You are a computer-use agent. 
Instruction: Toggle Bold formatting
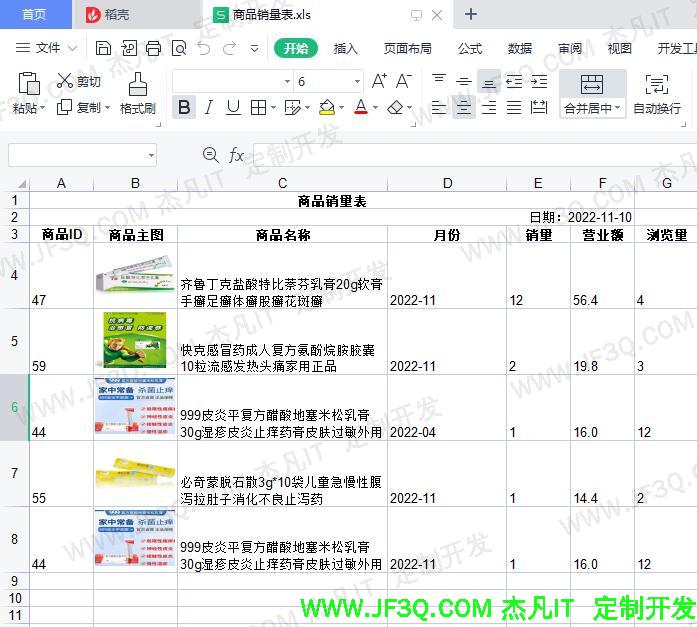[184, 107]
